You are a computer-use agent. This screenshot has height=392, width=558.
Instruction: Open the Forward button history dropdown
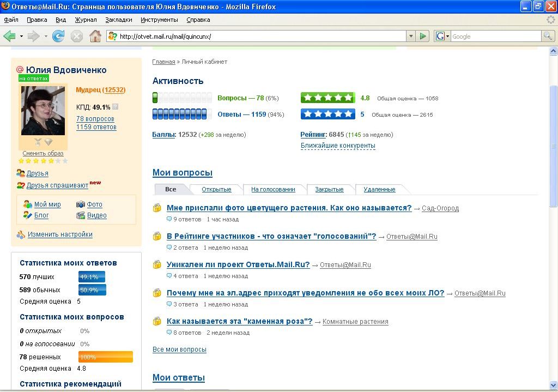(x=46, y=37)
